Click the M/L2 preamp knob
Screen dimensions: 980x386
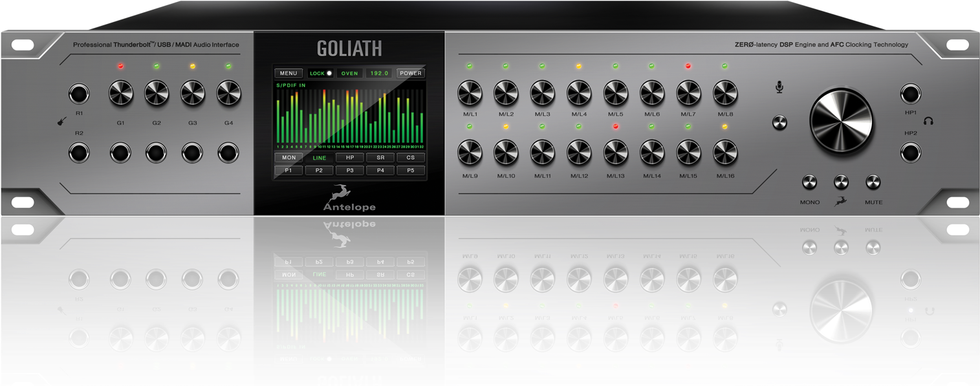point(506,94)
